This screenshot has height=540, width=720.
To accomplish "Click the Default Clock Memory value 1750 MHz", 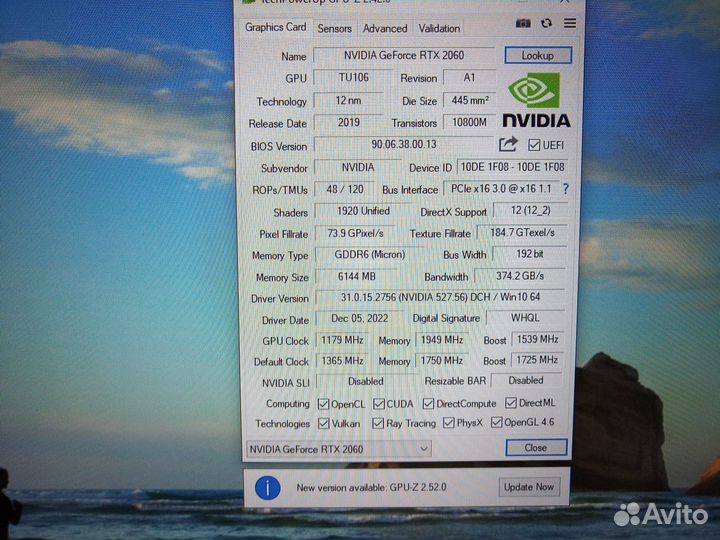I will coord(442,360).
